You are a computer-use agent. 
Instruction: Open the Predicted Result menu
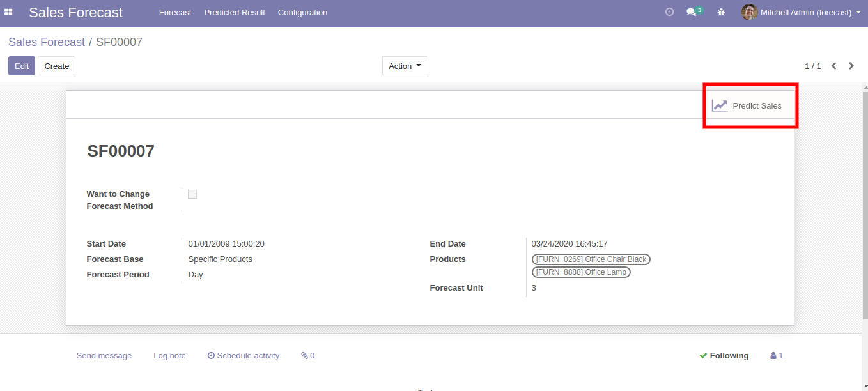[235, 12]
